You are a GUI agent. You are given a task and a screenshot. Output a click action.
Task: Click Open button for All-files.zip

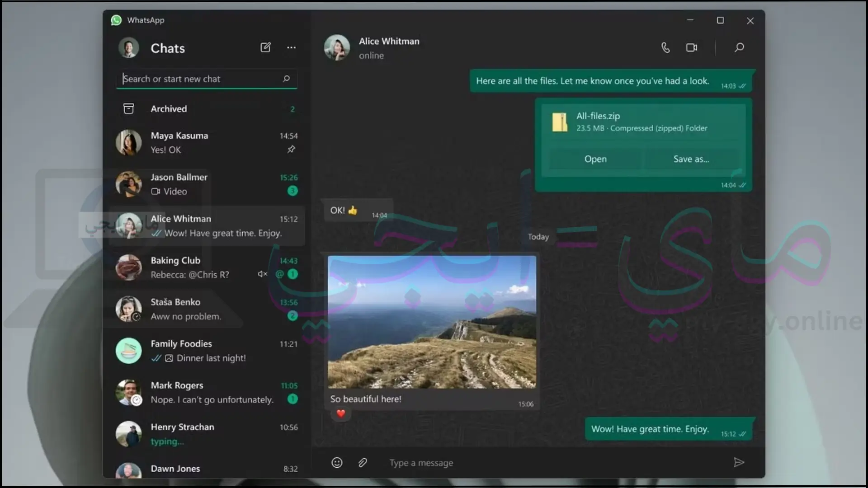tap(595, 159)
